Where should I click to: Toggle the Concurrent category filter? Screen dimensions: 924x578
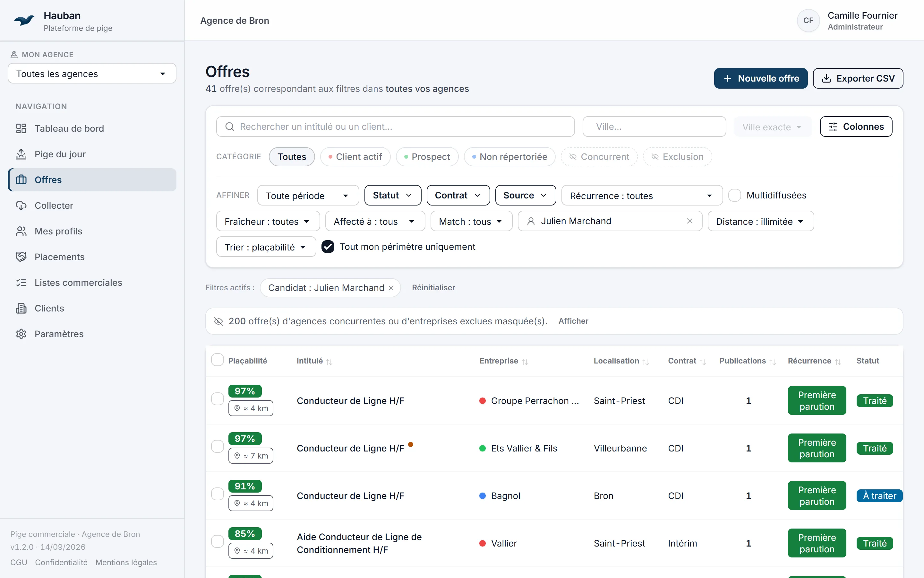click(599, 157)
